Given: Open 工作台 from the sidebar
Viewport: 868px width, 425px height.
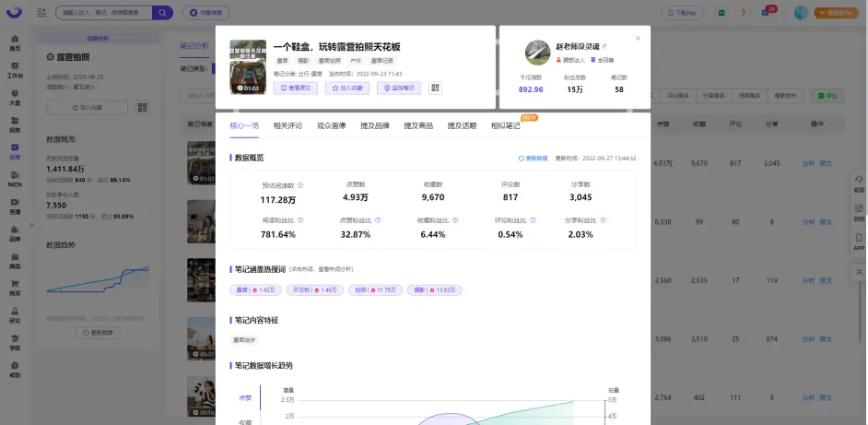Looking at the screenshot, I should [15, 70].
